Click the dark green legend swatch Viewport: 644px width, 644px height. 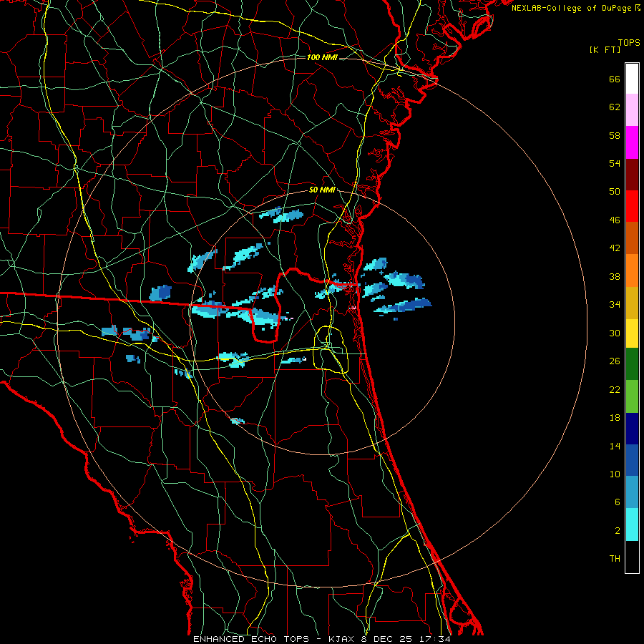coord(632,364)
